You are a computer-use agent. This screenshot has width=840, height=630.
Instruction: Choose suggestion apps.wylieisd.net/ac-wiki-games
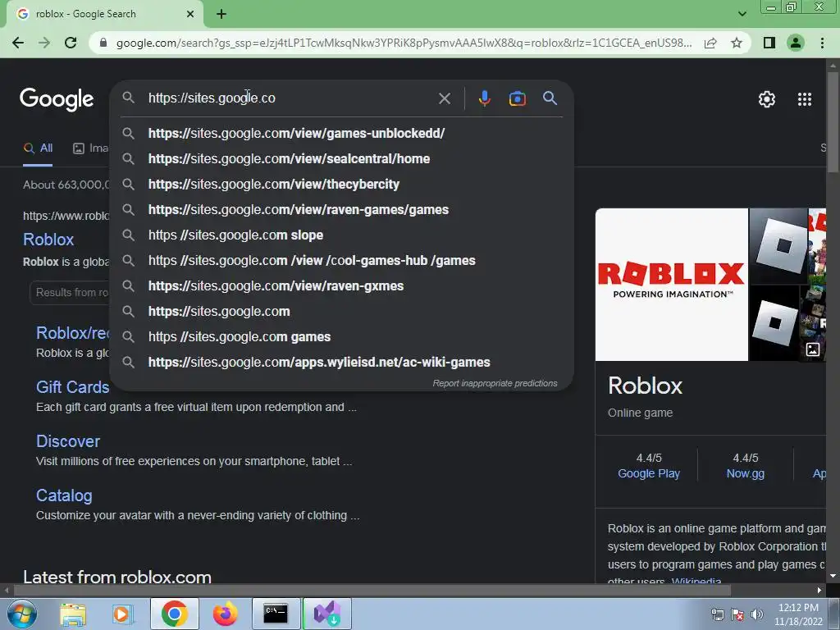coord(342,362)
